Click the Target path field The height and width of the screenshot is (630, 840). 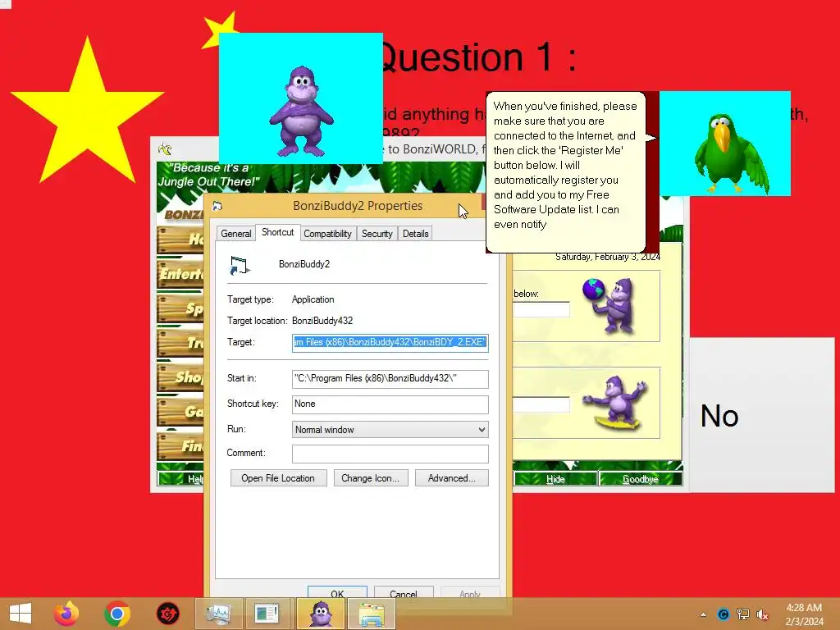click(390, 342)
